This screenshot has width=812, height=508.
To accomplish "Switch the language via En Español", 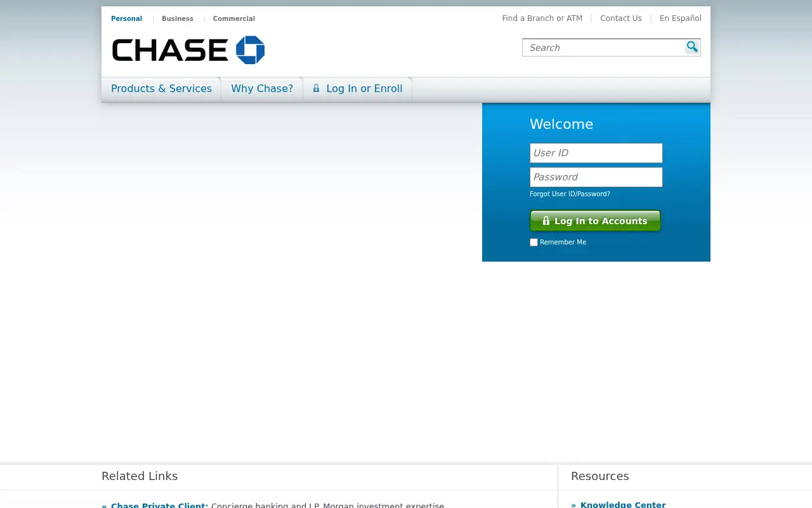I will coord(681,18).
